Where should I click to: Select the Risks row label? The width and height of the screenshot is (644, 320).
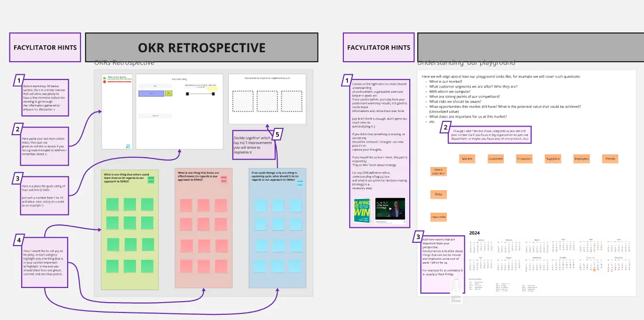[x=438, y=194]
